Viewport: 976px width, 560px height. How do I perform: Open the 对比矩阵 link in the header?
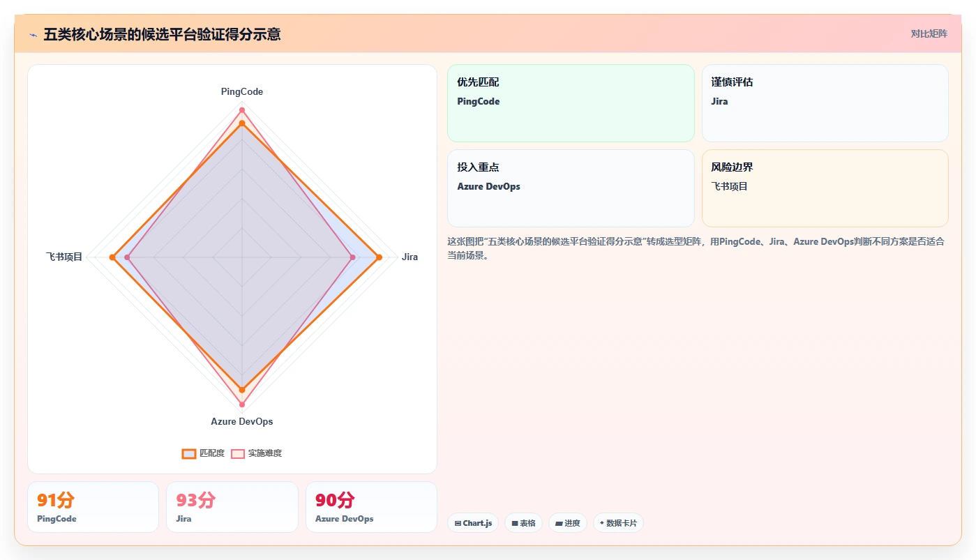[x=929, y=33]
